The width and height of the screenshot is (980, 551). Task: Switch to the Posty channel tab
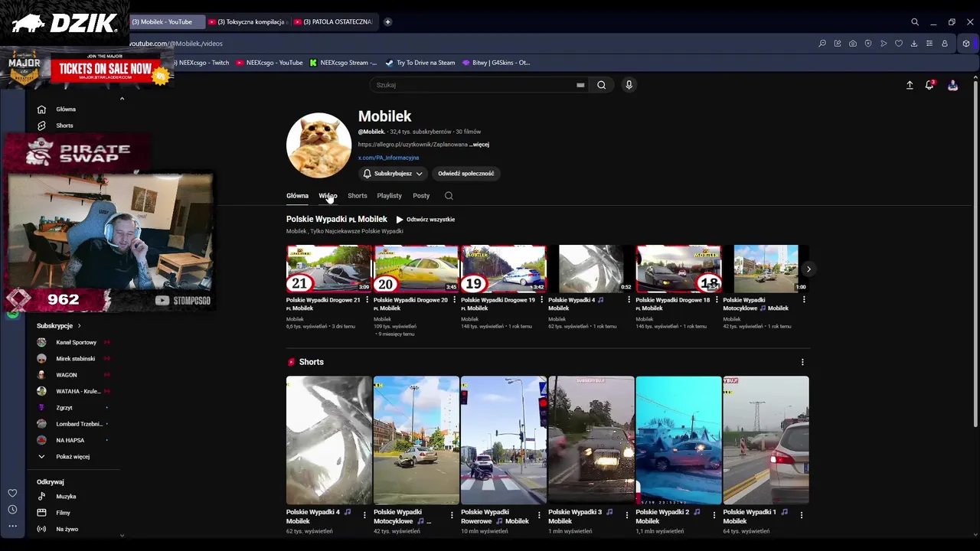point(421,196)
